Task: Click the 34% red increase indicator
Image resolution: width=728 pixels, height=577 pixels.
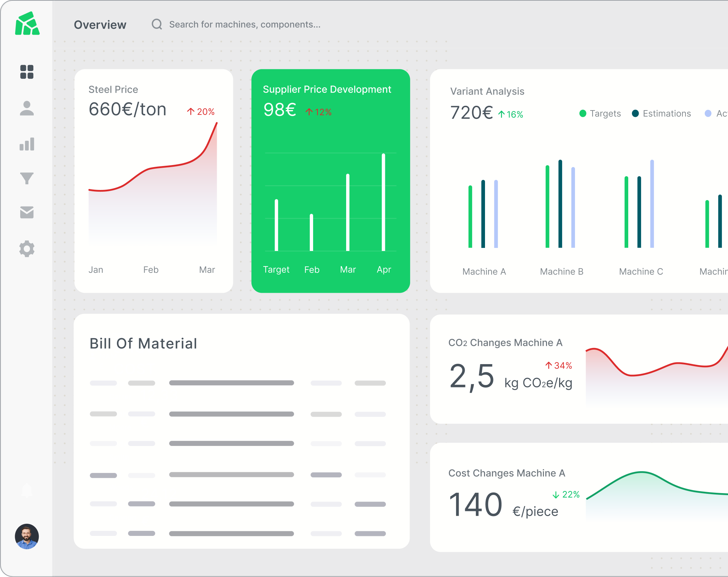Action: coord(558,365)
